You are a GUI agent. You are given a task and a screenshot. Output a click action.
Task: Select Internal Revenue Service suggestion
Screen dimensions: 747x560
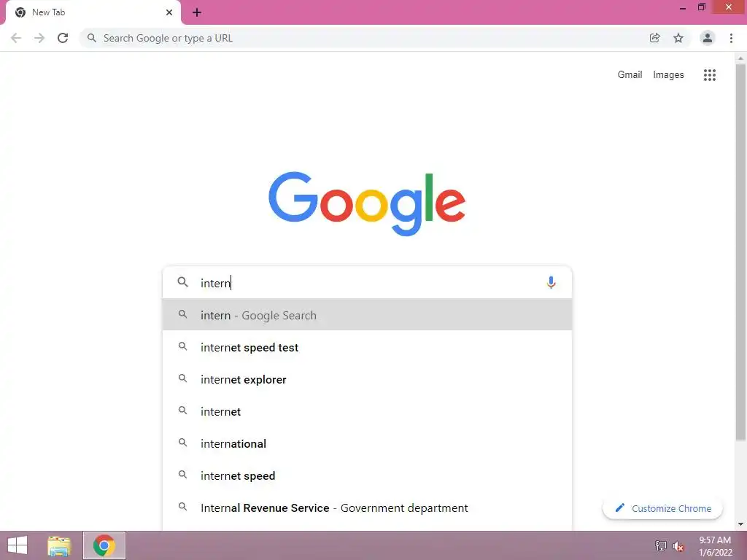tap(367, 507)
